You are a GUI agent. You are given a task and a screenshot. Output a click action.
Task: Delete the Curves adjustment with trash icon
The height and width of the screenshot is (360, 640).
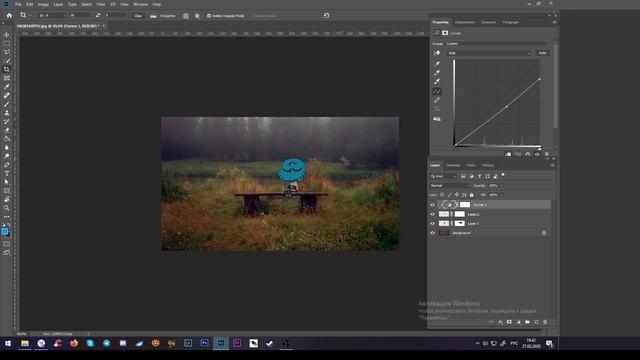547,154
